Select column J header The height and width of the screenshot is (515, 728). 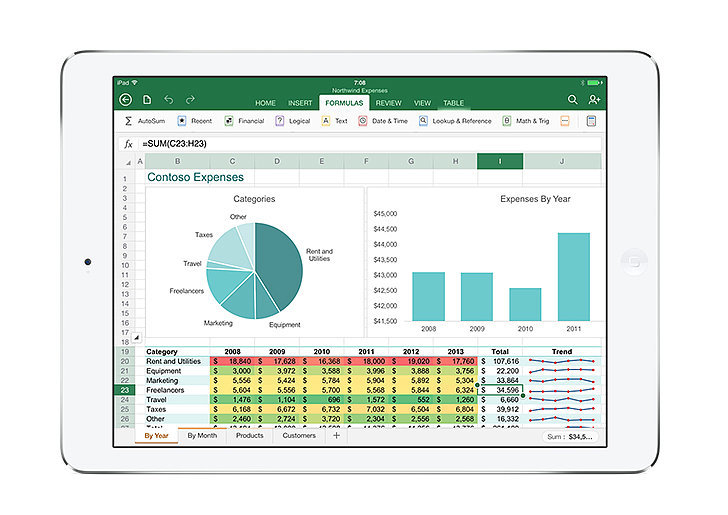[562, 161]
